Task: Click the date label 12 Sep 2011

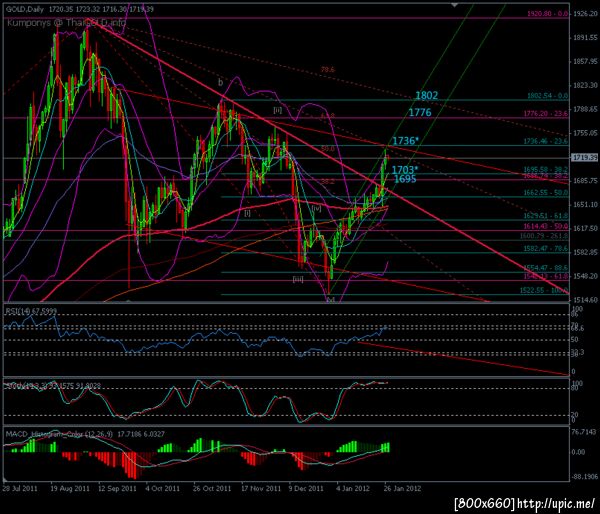Action: click(117, 489)
